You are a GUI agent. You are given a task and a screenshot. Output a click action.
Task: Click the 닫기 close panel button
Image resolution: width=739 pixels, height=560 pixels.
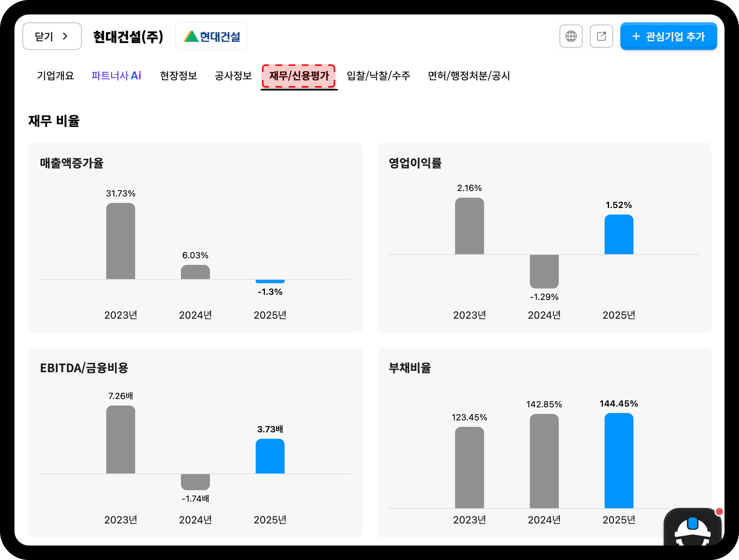tap(52, 36)
